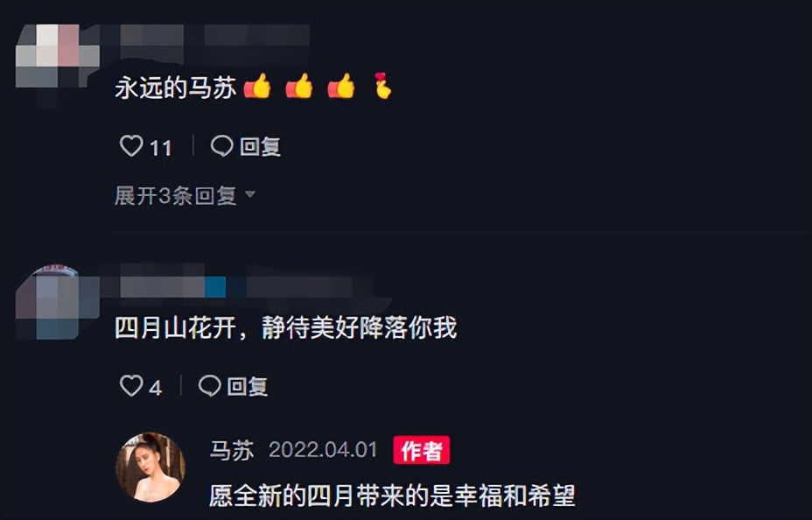Image resolution: width=812 pixels, height=520 pixels.
Task: Click the small arrow beside 展开3条回复
Action: [x=250, y=194]
